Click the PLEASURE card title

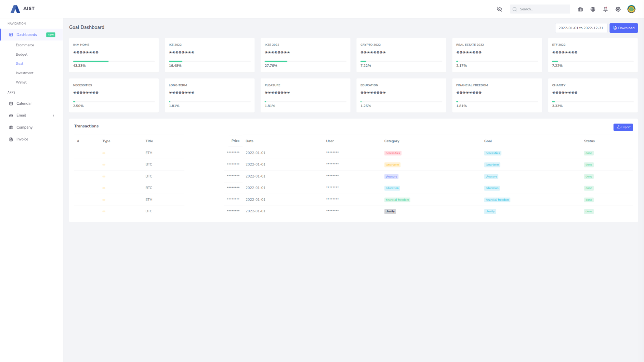273,85
